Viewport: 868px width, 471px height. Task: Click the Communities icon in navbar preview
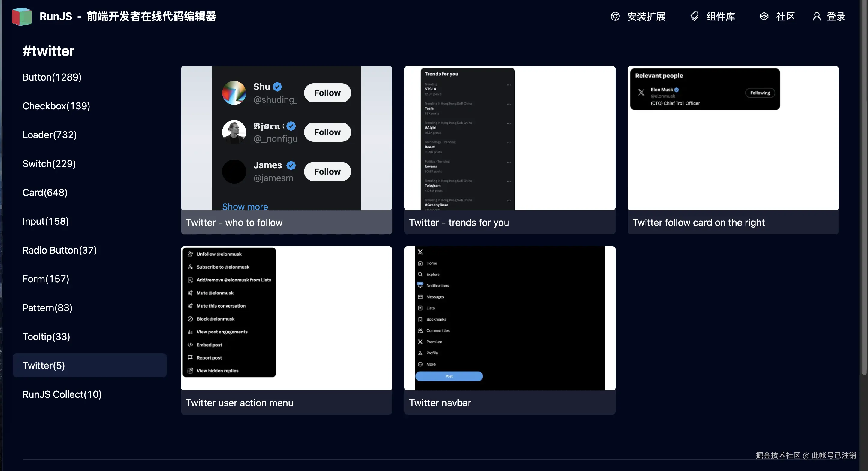420,331
